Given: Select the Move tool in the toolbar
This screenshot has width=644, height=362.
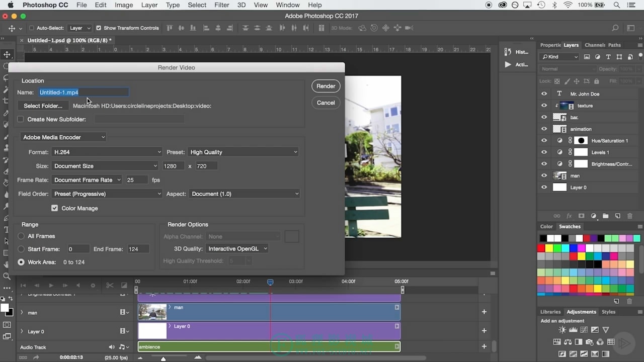Looking at the screenshot, I should (7, 54).
